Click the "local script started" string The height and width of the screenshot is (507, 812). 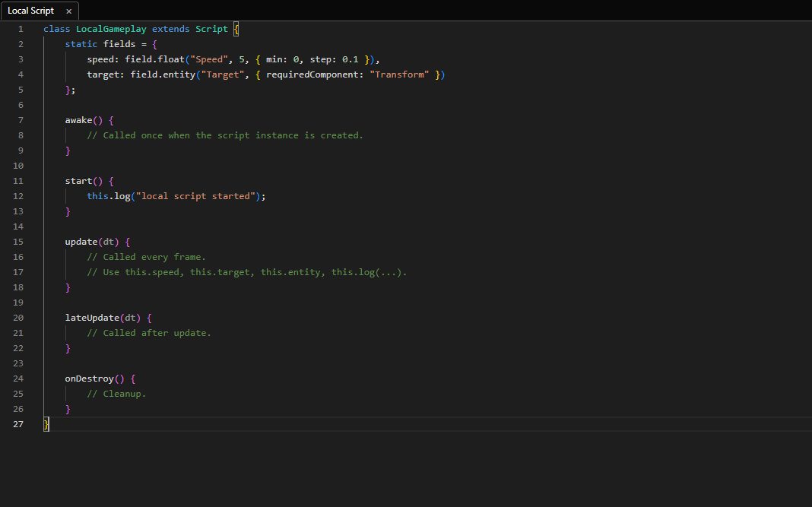click(x=195, y=196)
